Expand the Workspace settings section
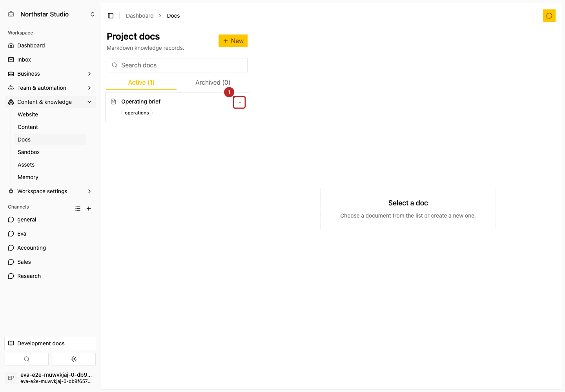The image size is (565, 392). (50, 191)
